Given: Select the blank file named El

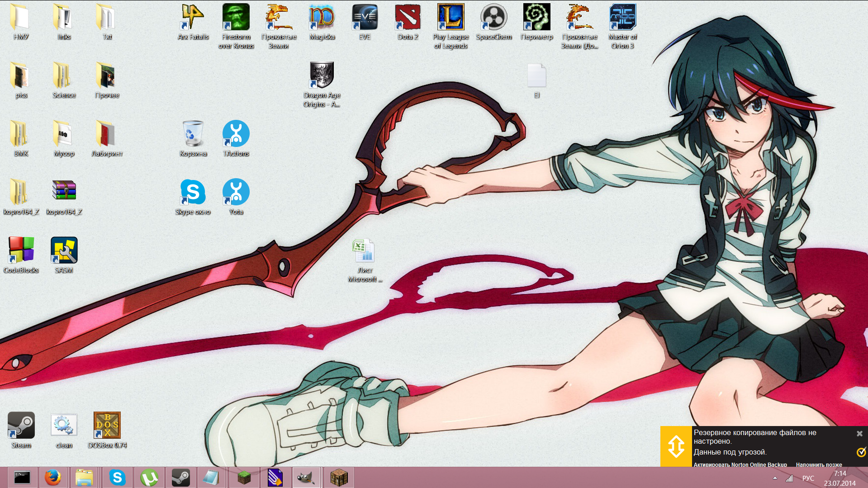Looking at the screenshot, I should point(536,81).
